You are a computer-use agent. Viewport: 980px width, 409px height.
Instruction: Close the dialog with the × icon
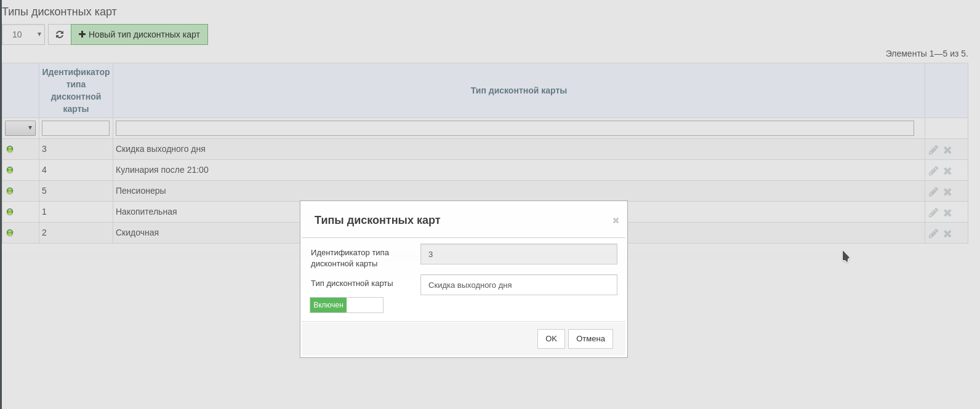tap(616, 220)
